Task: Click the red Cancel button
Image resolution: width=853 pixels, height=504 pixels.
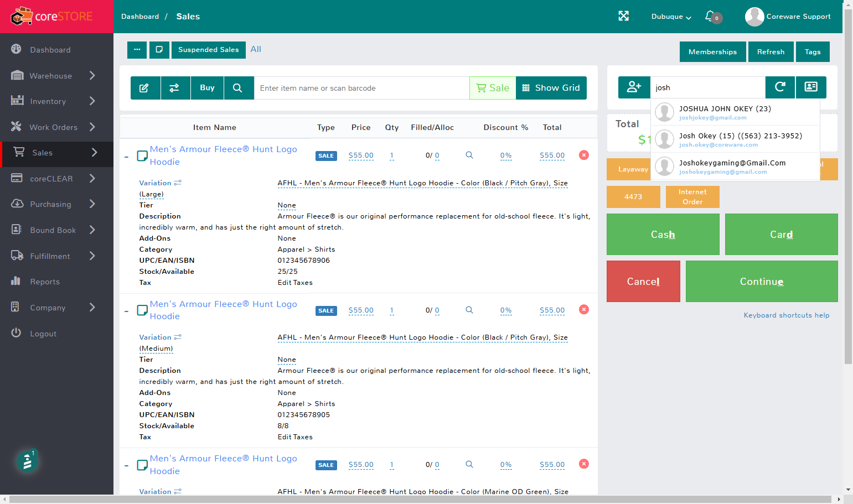Action: tap(643, 282)
